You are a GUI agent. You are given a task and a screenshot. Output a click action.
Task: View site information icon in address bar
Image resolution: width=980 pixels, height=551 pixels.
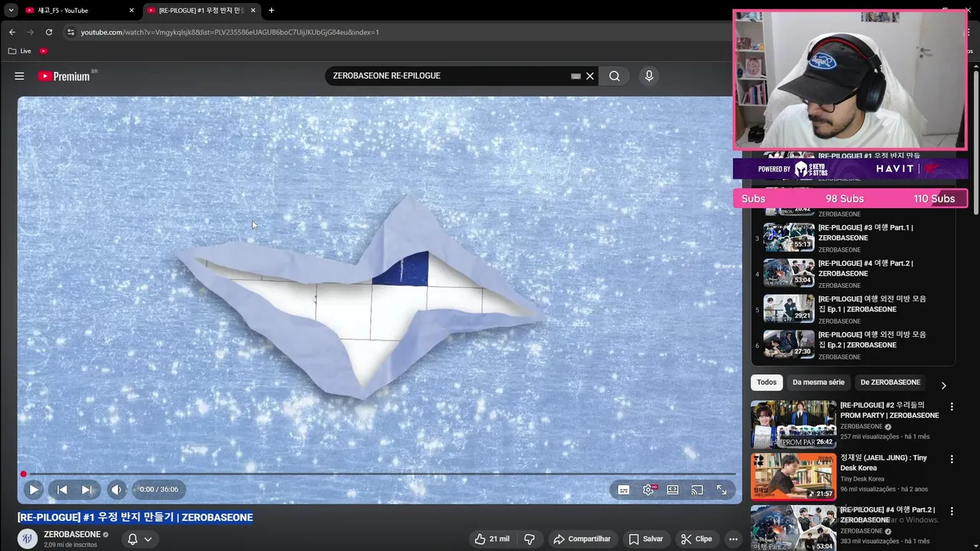[70, 32]
